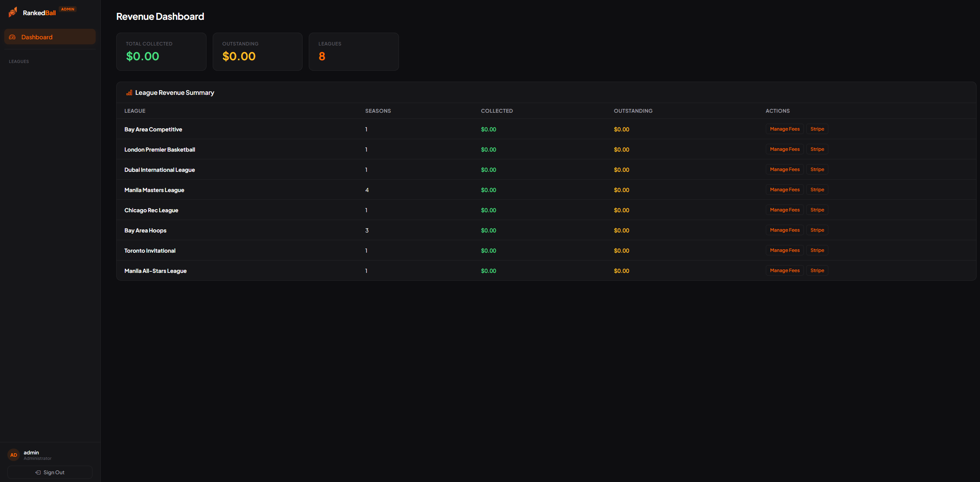Click Stripe for London Premier Basketball
Screen dimensions: 980x482
817,149
